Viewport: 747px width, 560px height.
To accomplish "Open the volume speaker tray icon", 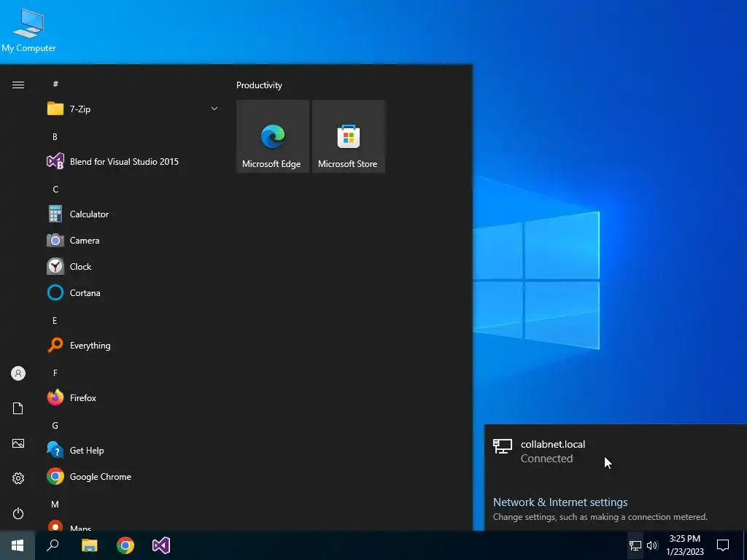I will [x=652, y=545].
